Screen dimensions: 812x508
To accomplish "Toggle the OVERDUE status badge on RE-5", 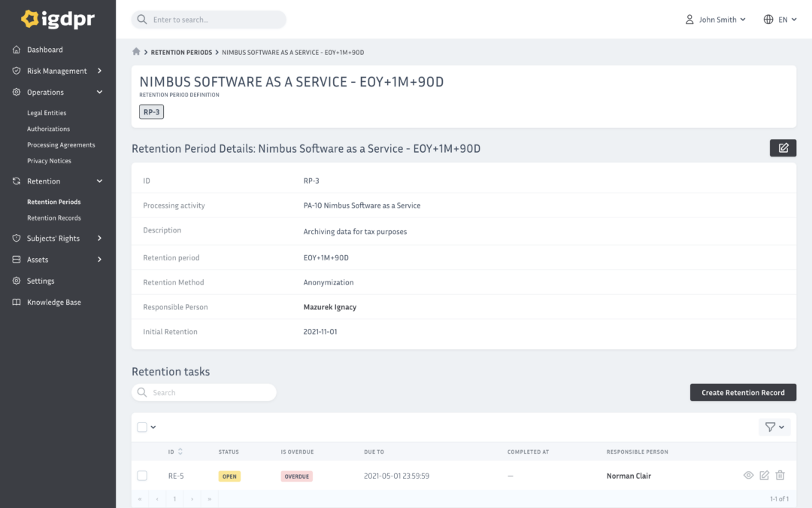I will pyautogui.click(x=296, y=475).
